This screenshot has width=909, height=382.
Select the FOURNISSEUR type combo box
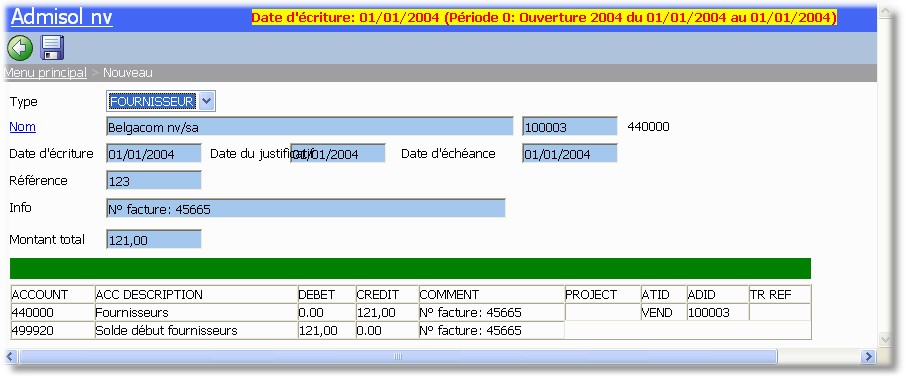tap(161, 101)
